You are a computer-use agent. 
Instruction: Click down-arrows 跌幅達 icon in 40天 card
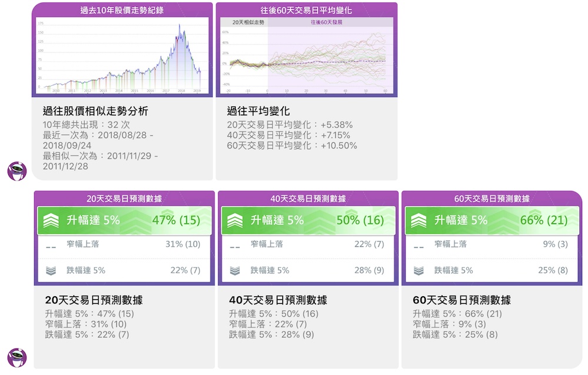(235, 270)
